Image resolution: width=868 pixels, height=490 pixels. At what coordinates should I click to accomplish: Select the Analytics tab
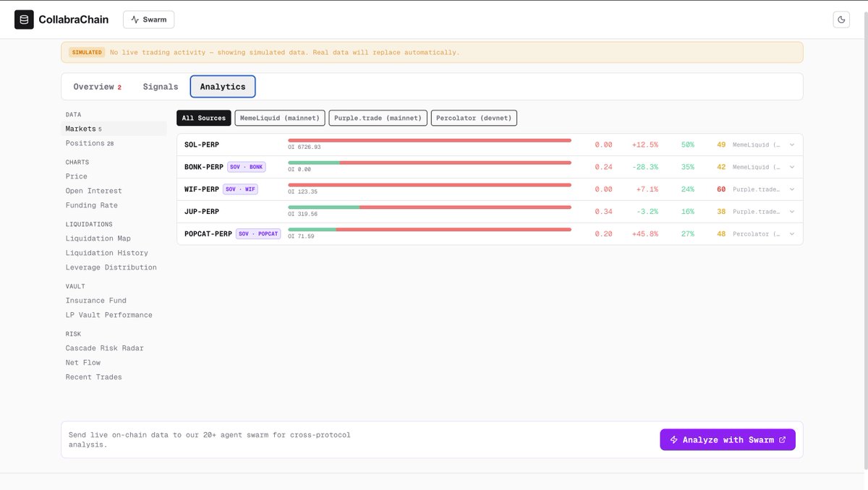(223, 87)
